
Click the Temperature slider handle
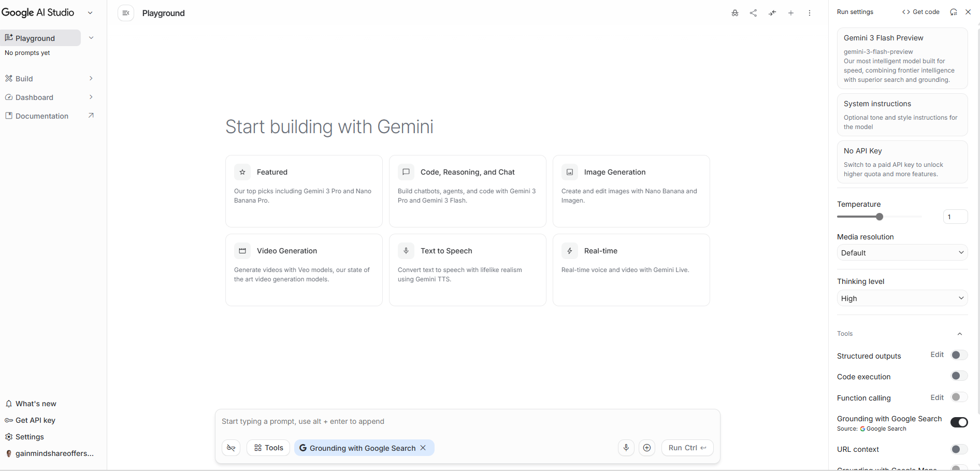[880, 217]
